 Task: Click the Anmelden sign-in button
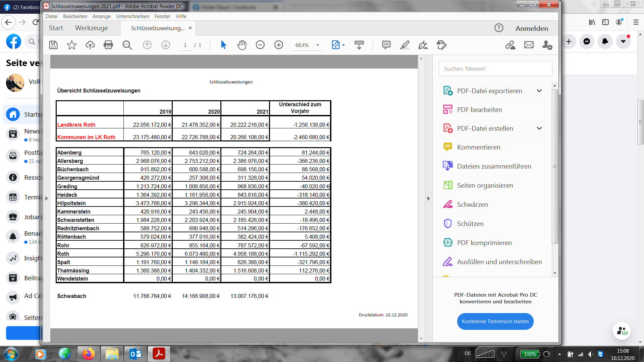532,28
